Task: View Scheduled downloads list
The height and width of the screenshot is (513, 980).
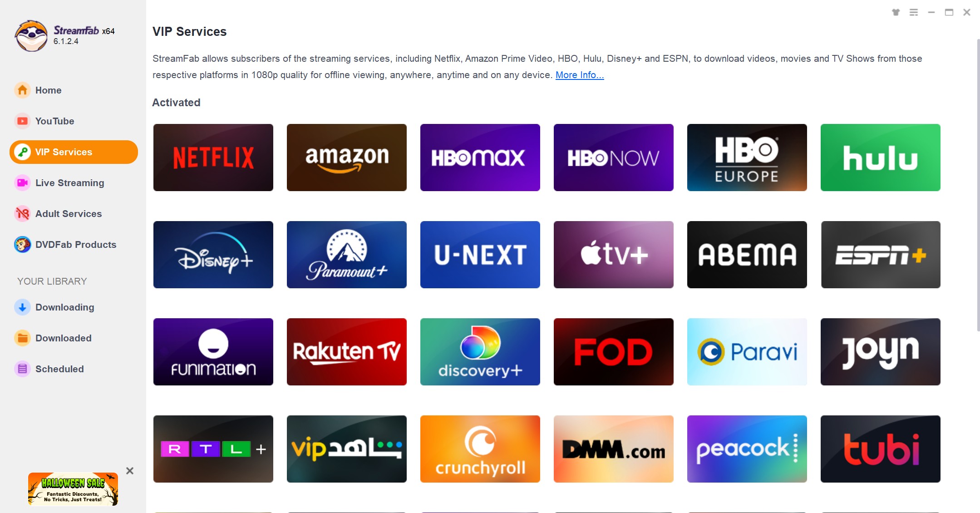Action: [x=59, y=369]
